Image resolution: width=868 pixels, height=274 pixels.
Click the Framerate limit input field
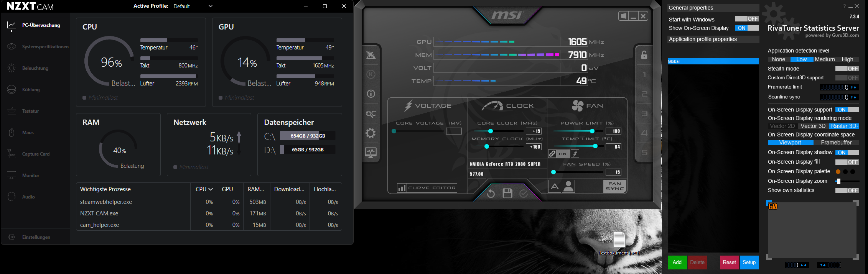[835, 87]
